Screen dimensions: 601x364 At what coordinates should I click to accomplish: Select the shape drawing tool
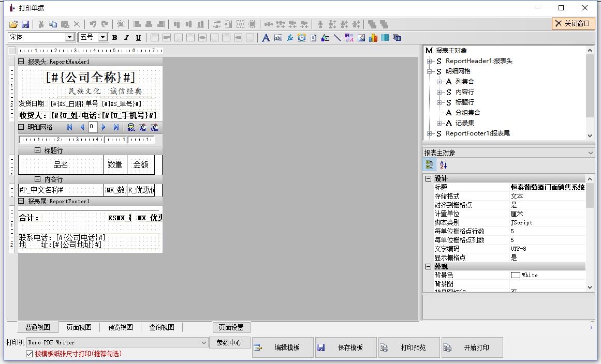(326, 38)
